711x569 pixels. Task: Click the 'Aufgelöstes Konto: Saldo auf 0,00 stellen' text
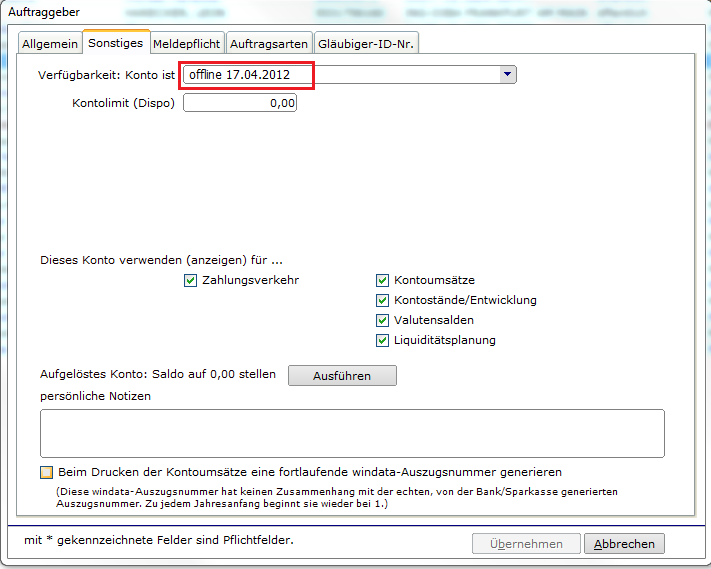(158, 374)
